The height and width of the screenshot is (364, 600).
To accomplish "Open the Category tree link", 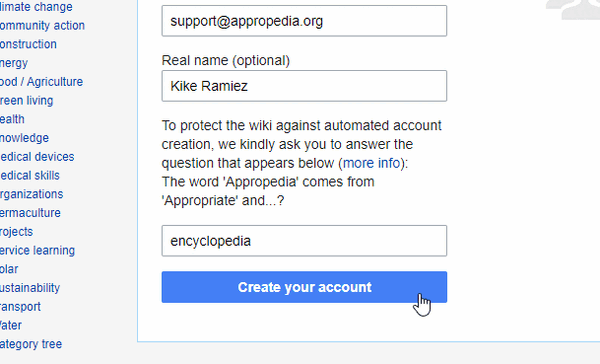I will click(x=31, y=344).
